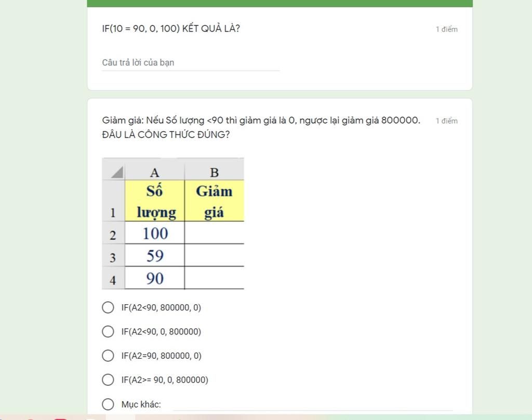Click the question text "IF(10 = 90, 0, 100) KẾT QUẢ LÀ?"
The image size is (532, 420).
[171, 29]
